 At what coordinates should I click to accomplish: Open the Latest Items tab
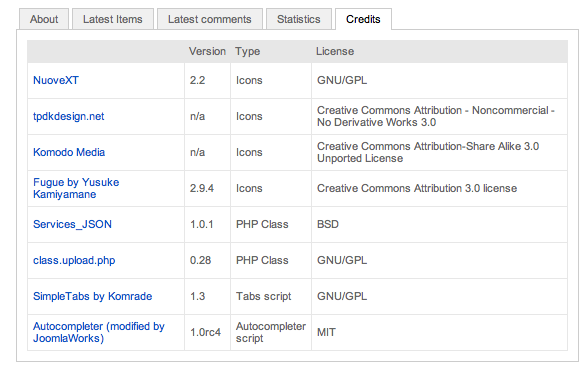[113, 19]
